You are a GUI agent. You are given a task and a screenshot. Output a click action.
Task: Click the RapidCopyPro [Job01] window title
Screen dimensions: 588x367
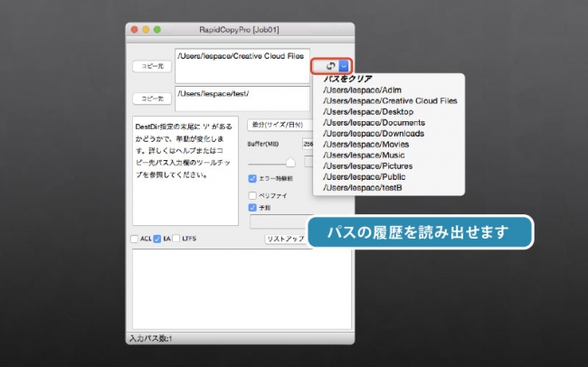click(239, 30)
